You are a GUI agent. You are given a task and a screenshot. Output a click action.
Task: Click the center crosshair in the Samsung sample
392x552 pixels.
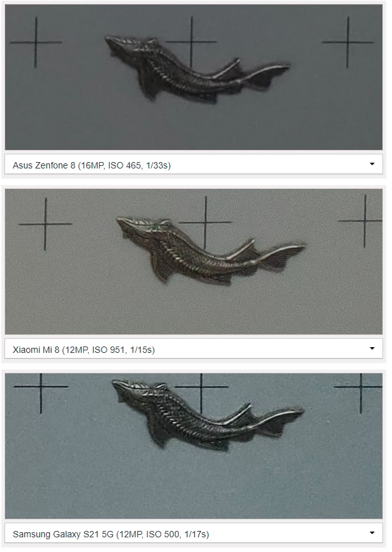coord(201,387)
